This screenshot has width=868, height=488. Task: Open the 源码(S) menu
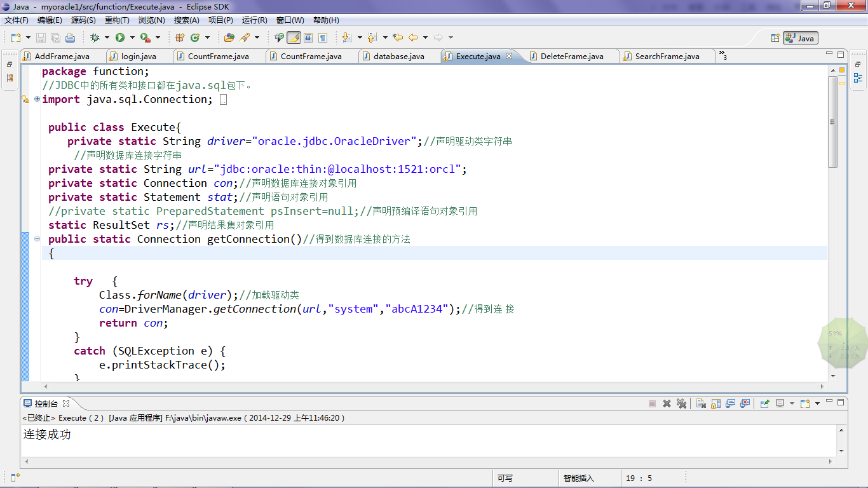click(x=83, y=20)
